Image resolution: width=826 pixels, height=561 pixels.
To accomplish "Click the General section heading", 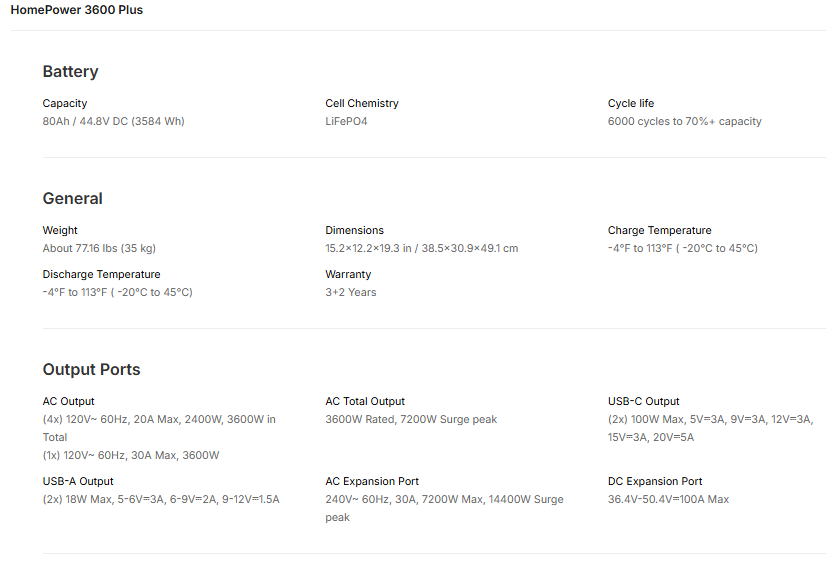I will click(72, 199).
